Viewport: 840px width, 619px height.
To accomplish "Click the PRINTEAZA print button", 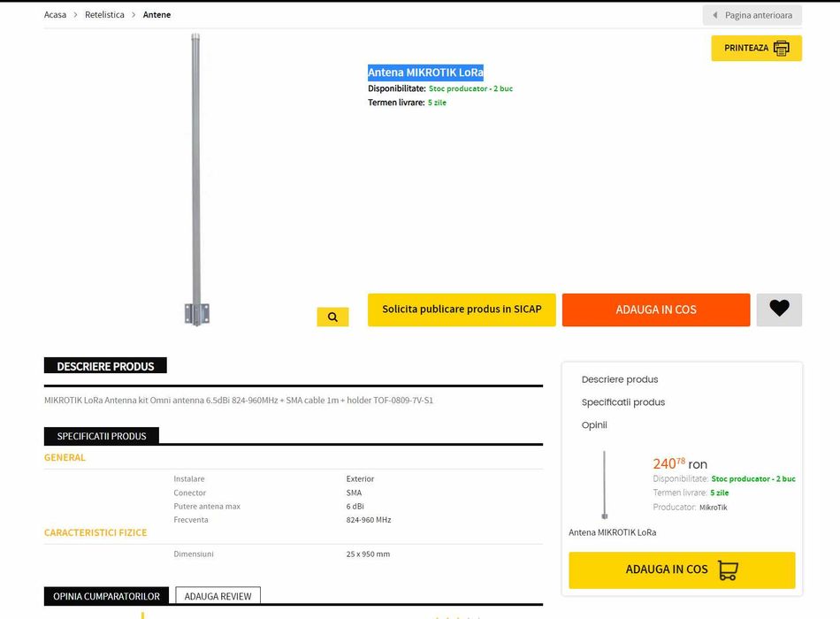I will (x=756, y=49).
